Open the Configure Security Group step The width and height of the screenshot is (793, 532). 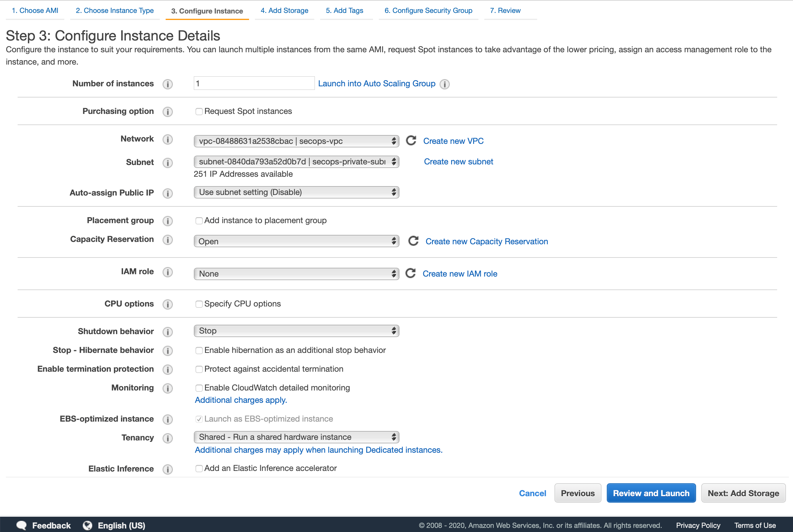(x=428, y=11)
